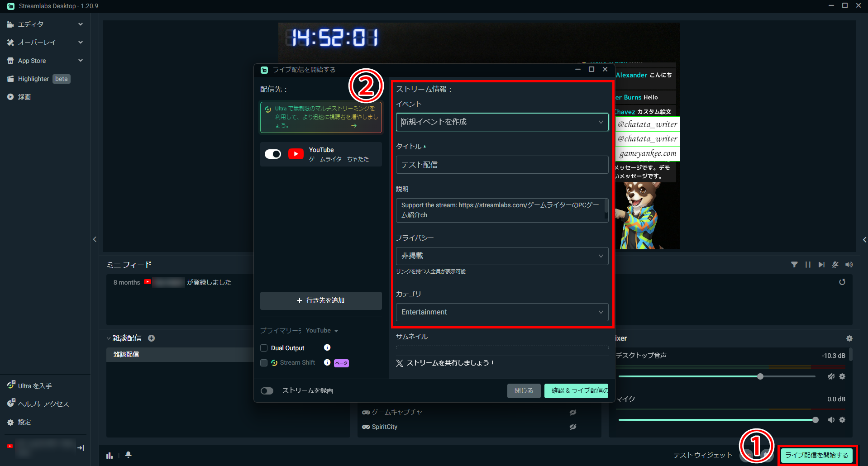The image size is (868, 466).
Task: Expand the 雑談配信 scene collection arrow
Action: tap(109, 338)
